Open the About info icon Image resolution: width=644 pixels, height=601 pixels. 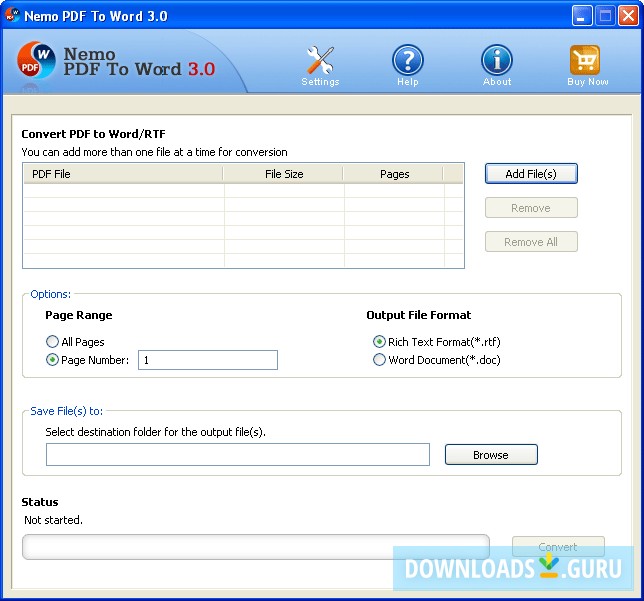pyautogui.click(x=497, y=60)
